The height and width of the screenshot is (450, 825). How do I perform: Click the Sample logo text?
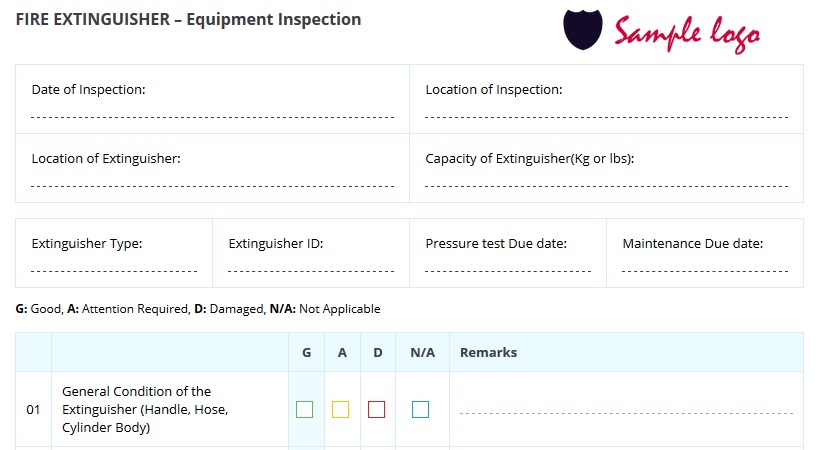point(687,34)
